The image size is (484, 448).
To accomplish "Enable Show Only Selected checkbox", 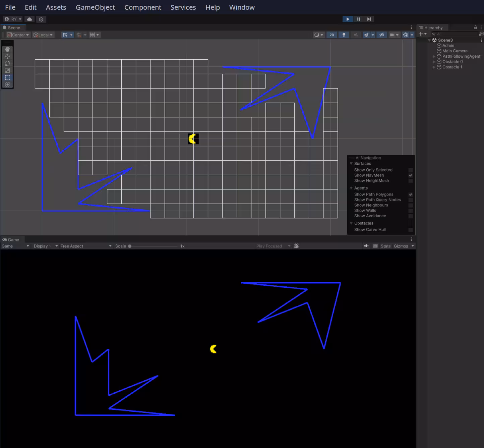I will pyautogui.click(x=411, y=170).
